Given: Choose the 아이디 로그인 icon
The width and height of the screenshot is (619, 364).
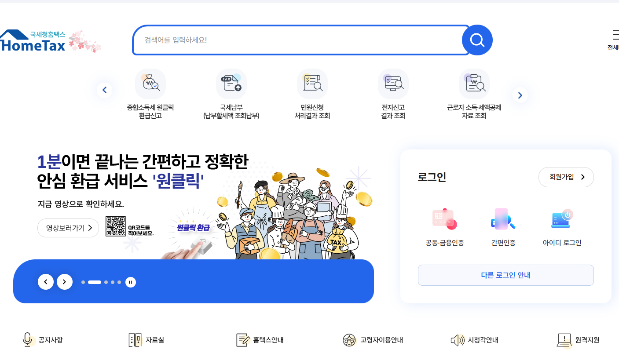Looking at the screenshot, I should (562, 219).
